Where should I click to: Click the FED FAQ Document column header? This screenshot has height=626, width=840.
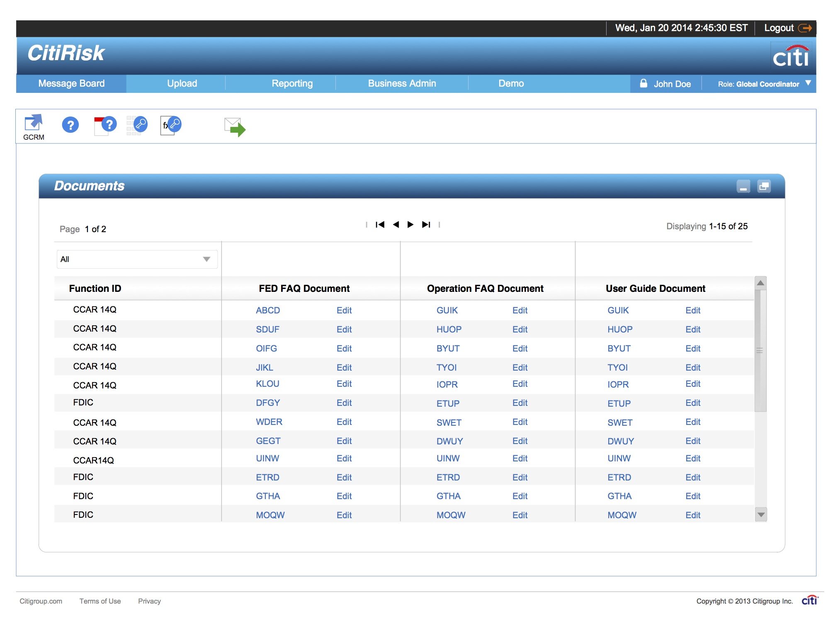(304, 288)
